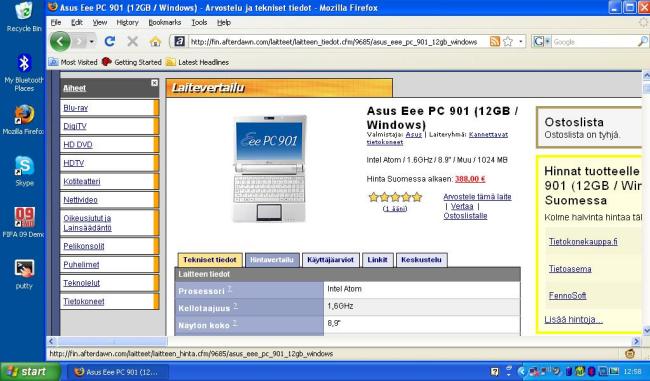Go back with the green Back arrow
Screen dimensions: 650x381
click(60, 41)
